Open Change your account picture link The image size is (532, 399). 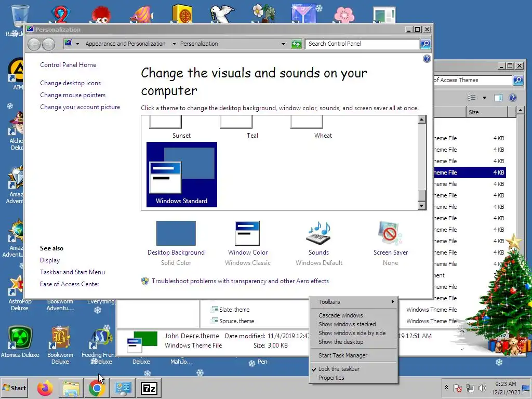[80, 107]
